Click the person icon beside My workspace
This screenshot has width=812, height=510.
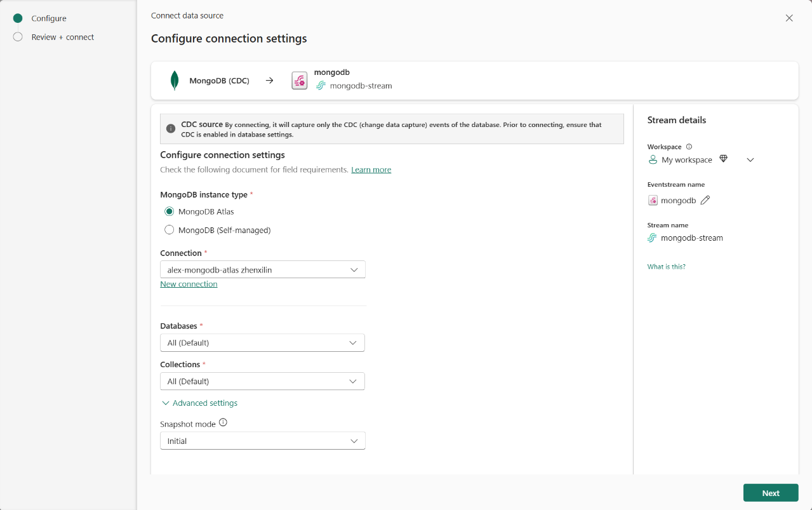(x=652, y=159)
